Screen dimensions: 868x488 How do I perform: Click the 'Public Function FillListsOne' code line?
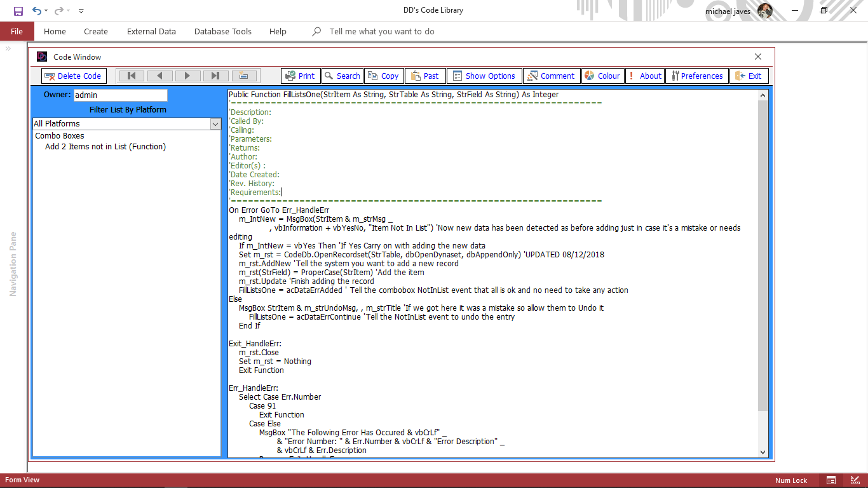tap(394, 95)
